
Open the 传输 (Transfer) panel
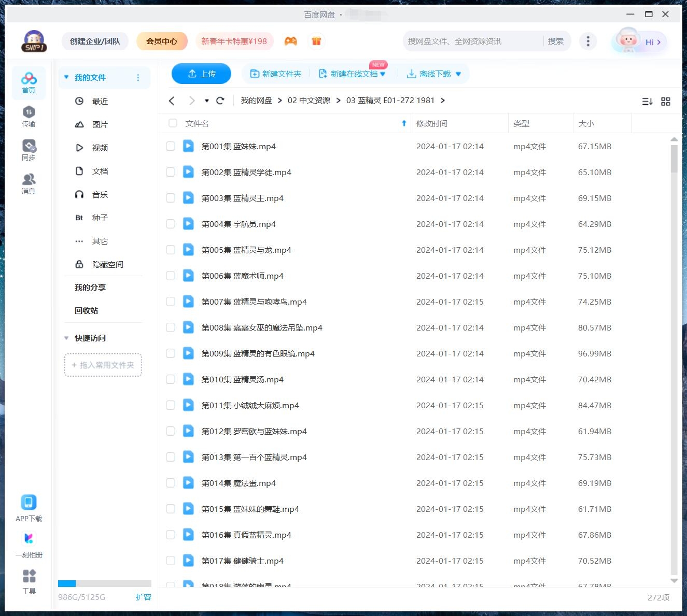(x=29, y=116)
